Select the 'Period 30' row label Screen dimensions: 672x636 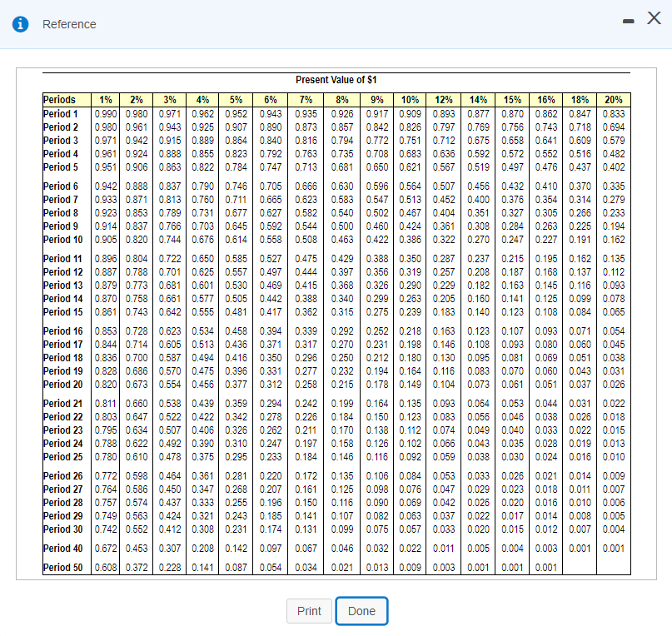point(62,529)
